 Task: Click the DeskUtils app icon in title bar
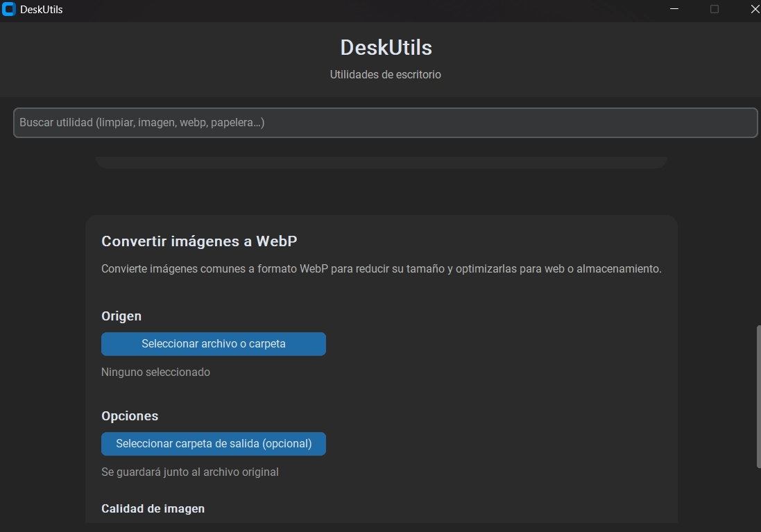pos(9,9)
